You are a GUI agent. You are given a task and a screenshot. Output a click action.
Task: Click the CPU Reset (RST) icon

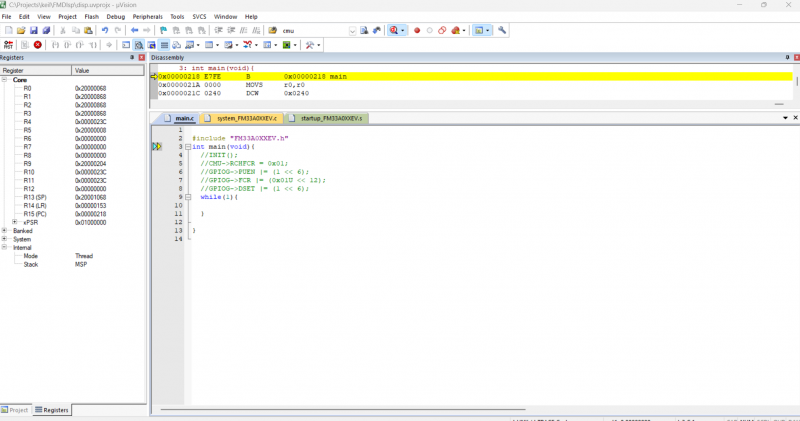click(8, 45)
